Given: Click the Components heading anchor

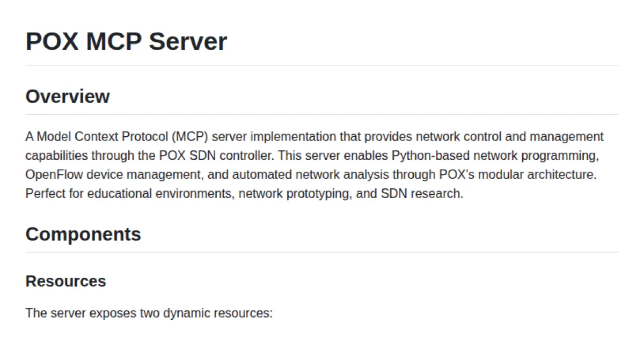Looking at the screenshot, I should click(x=83, y=234).
